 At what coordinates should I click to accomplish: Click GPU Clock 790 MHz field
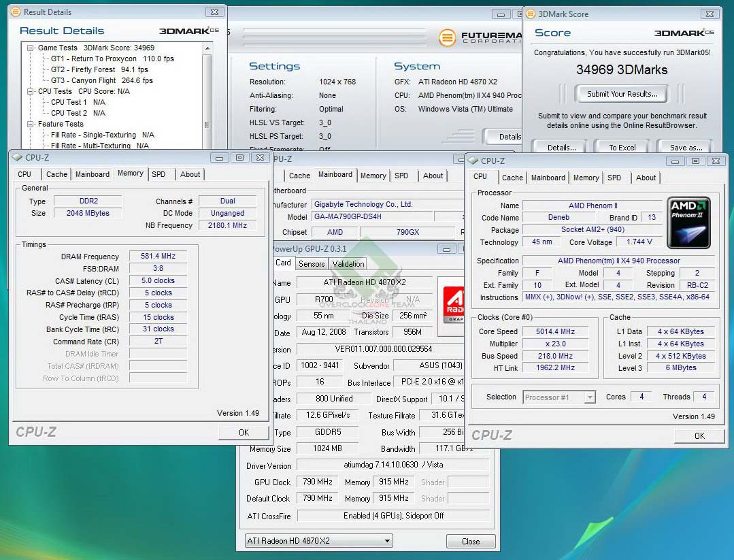click(x=318, y=482)
